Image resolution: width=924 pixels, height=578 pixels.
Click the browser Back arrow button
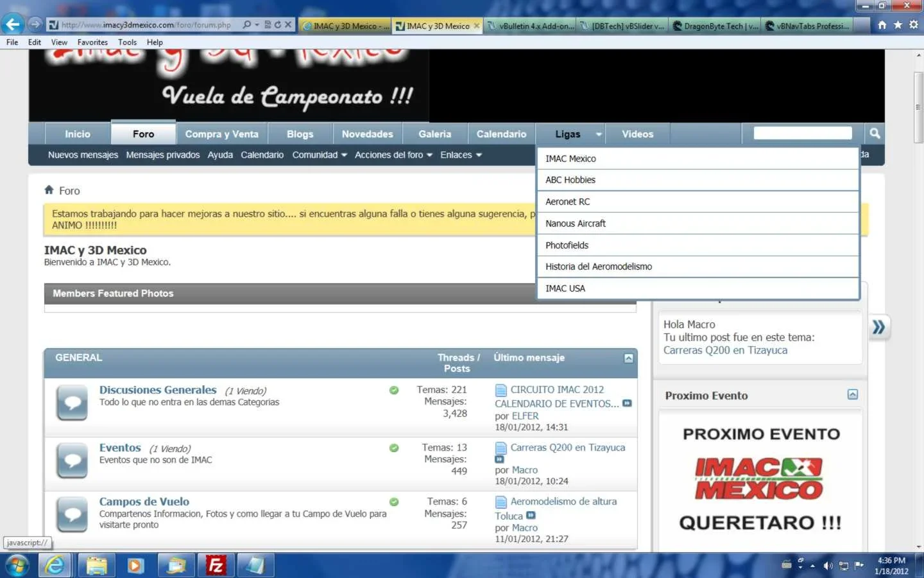[x=12, y=24]
